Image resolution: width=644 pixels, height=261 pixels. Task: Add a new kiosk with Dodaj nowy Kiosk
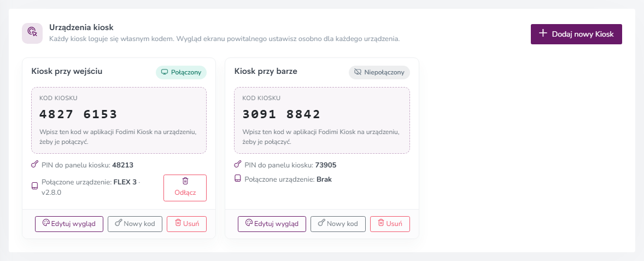pos(576,34)
